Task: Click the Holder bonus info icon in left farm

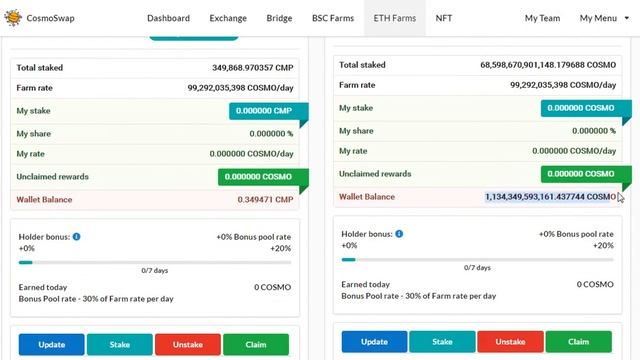Action: (76, 236)
